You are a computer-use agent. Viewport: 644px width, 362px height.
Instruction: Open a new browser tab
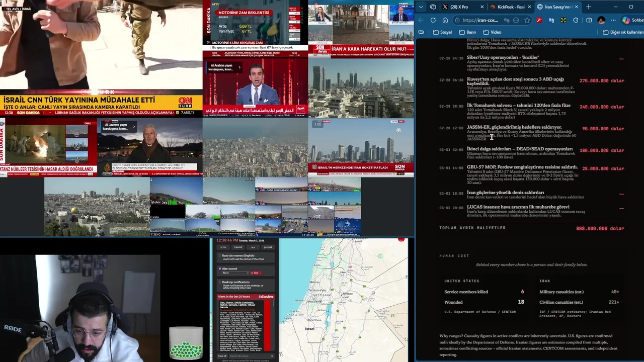point(589,7)
